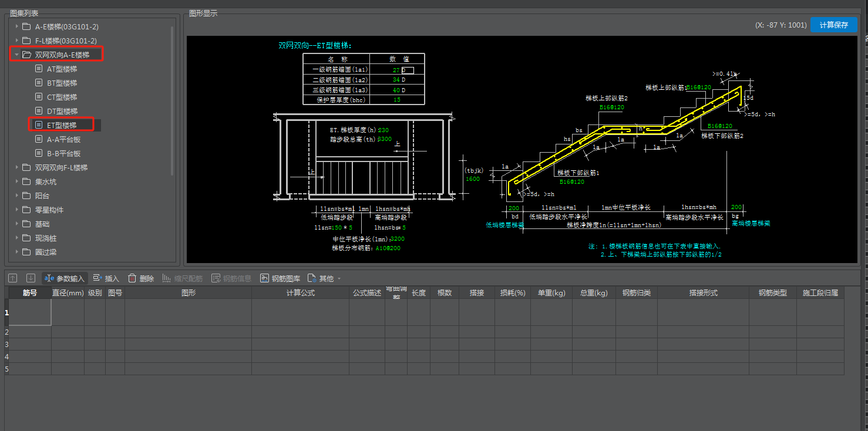Click the 长度 column header
Viewport: 868px width, 431px height.
tap(419, 292)
